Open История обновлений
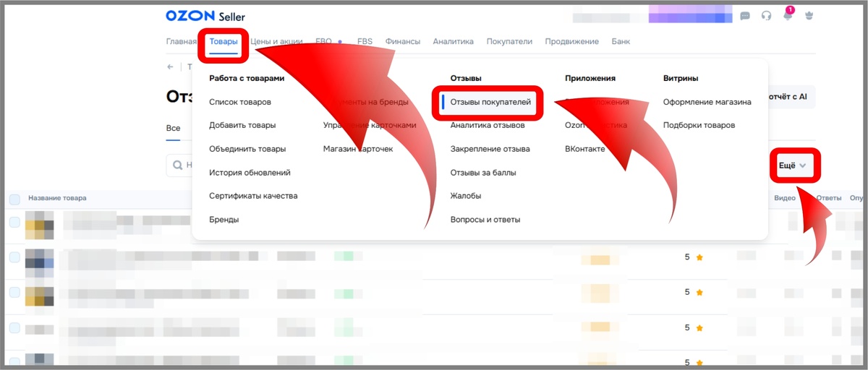This screenshot has height=370, width=868. (x=250, y=173)
